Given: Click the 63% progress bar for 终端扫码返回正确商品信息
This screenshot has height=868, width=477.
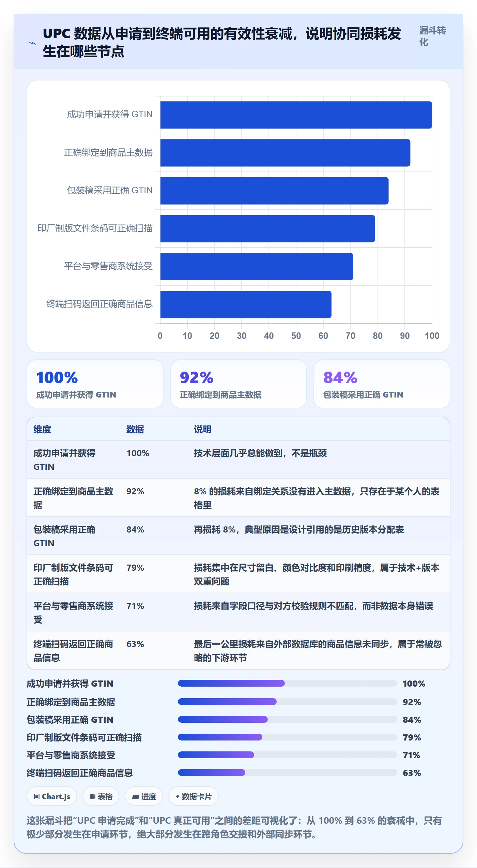Looking at the screenshot, I should 288,773.
